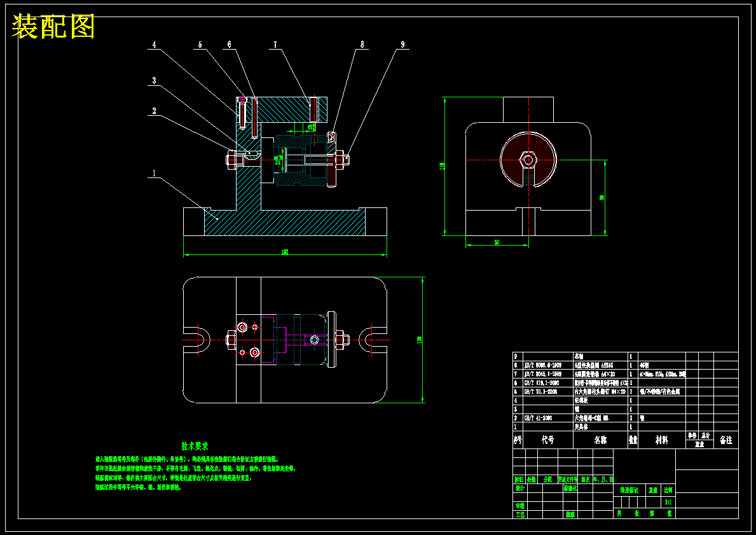
Task: Select the 处数 revision cell
Action: (531, 480)
